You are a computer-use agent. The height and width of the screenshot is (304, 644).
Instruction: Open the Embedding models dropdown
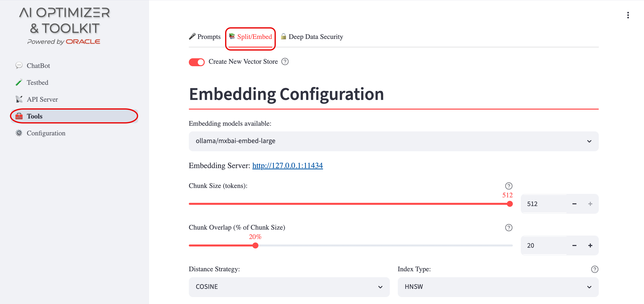394,141
